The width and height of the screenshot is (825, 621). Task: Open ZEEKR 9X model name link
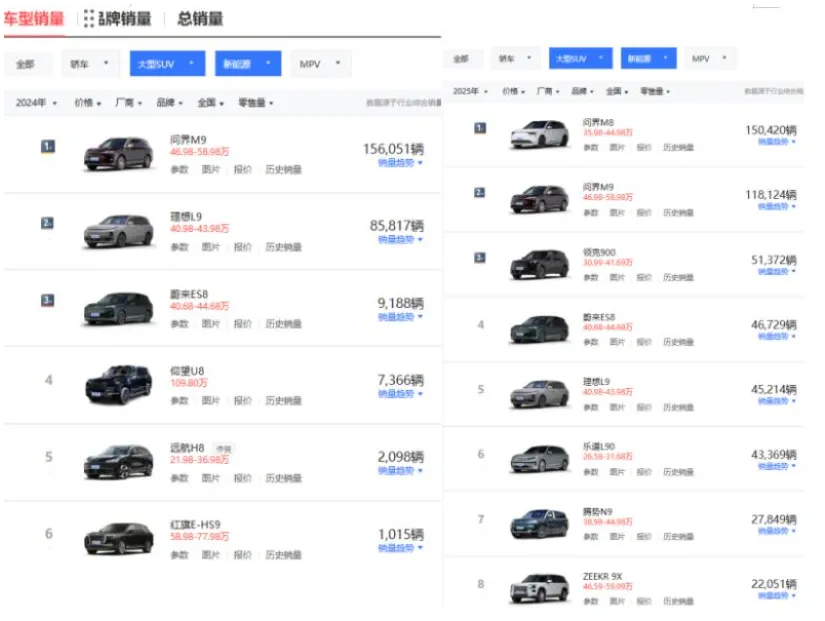click(x=602, y=576)
